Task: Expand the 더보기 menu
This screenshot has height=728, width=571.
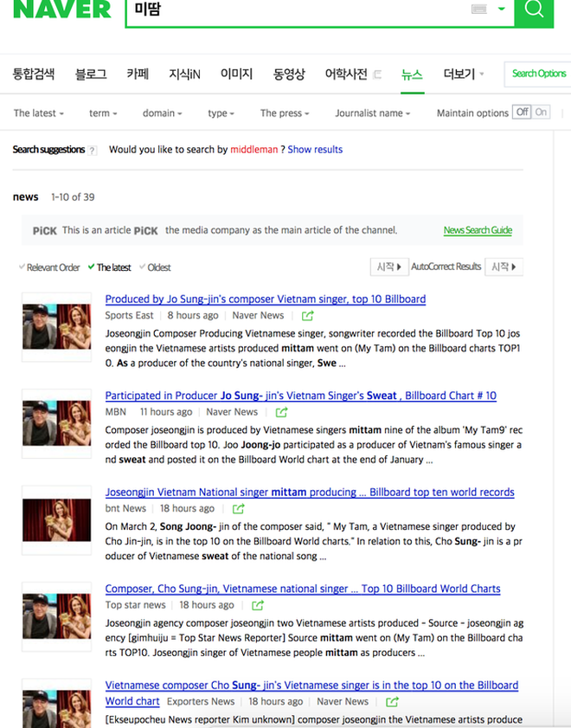Action: (x=464, y=74)
